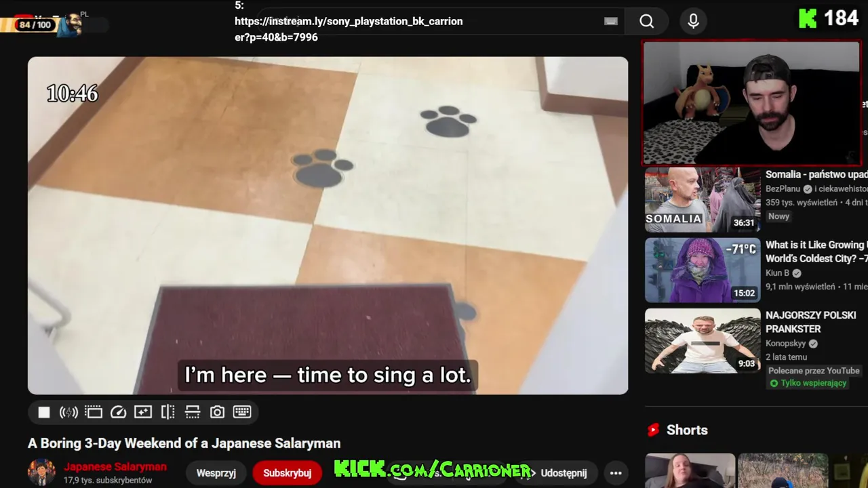The image size is (868, 488).
Task: Open the more actions three-dot button
Action: click(x=616, y=473)
